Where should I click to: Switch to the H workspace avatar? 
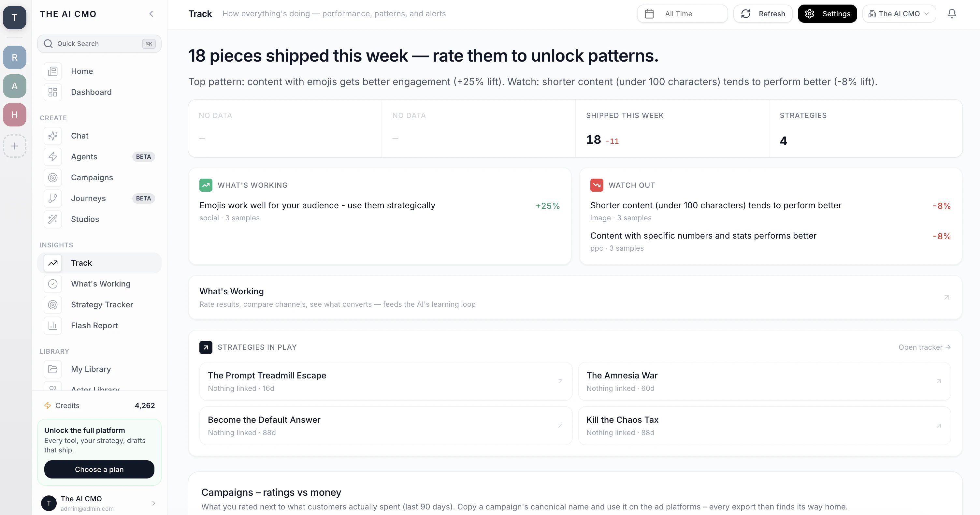pos(14,115)
